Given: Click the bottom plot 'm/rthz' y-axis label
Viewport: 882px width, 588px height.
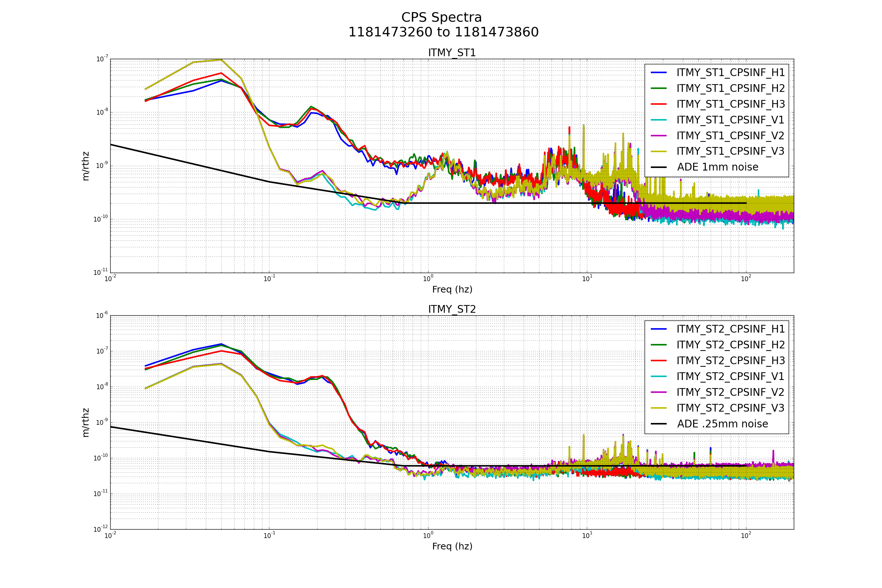Looking at the screenshot, I should (x=86, y=423).
